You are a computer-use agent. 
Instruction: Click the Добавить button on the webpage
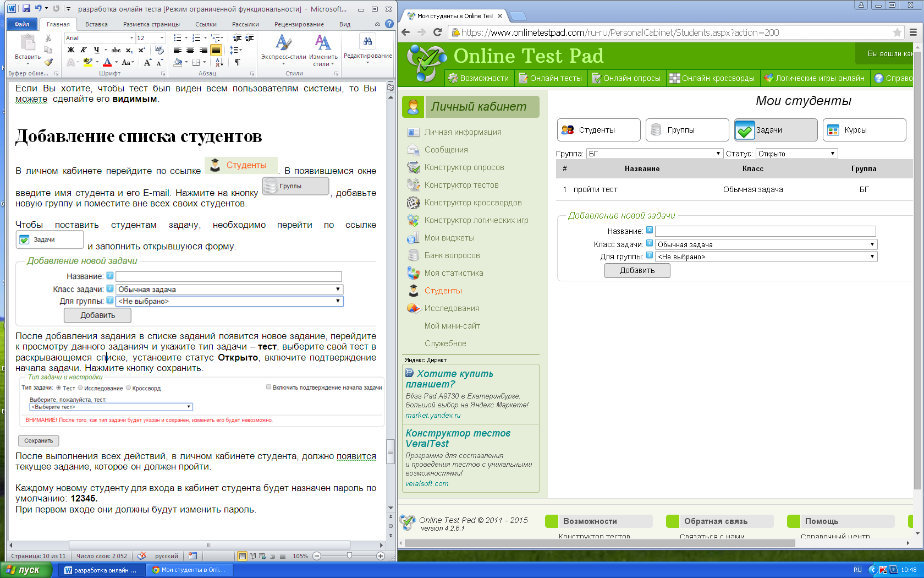(x=637, y=270)
